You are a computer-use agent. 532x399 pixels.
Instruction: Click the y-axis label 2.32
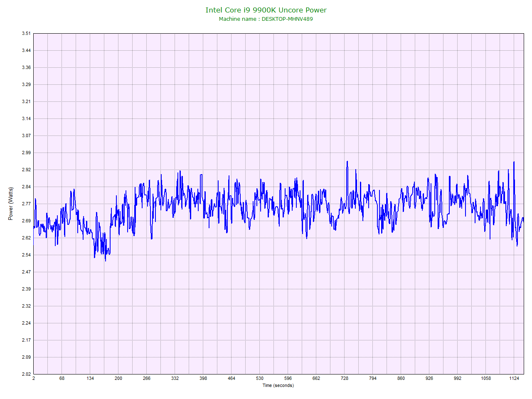26,306
